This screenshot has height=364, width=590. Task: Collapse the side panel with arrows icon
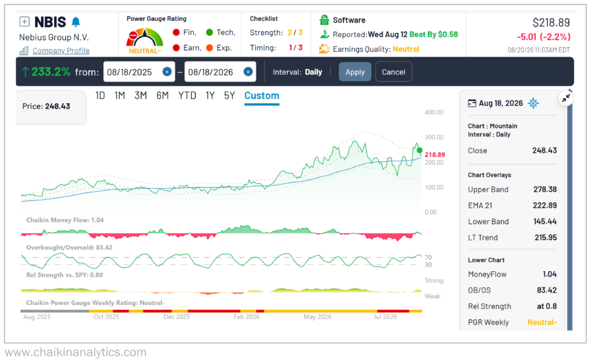tap(566, 98)
